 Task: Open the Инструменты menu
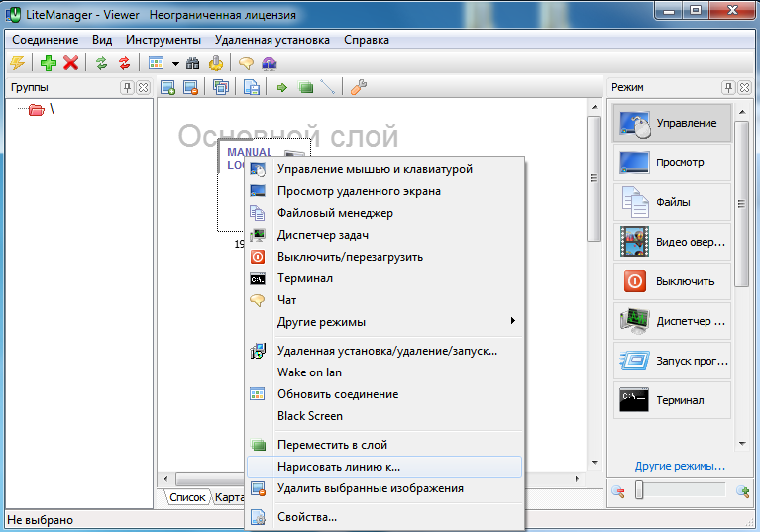click(x=163, y=40)
